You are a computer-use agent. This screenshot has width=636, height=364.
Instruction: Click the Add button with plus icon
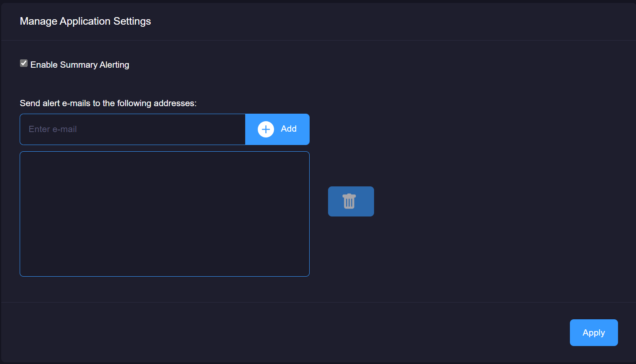(x=277, y=129)
